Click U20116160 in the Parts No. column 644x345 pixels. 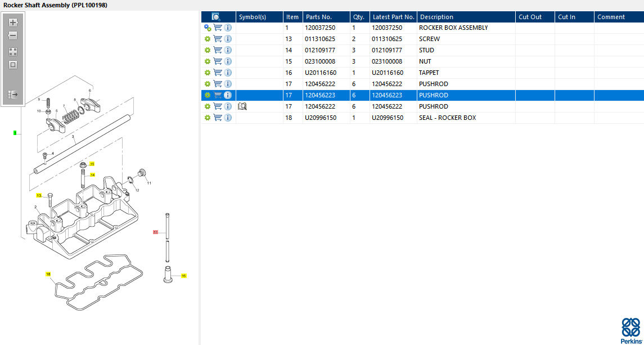[x=321, y=73]
